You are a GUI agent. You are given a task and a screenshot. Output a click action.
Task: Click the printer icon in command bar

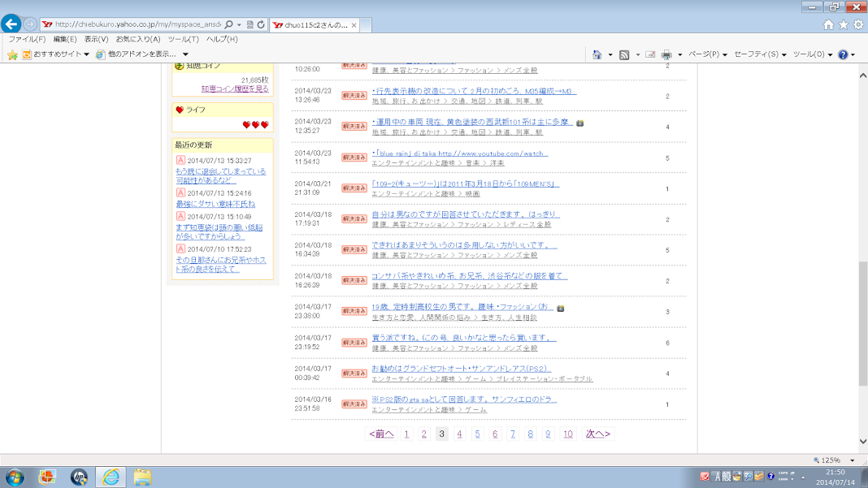[x=666, y=54]
